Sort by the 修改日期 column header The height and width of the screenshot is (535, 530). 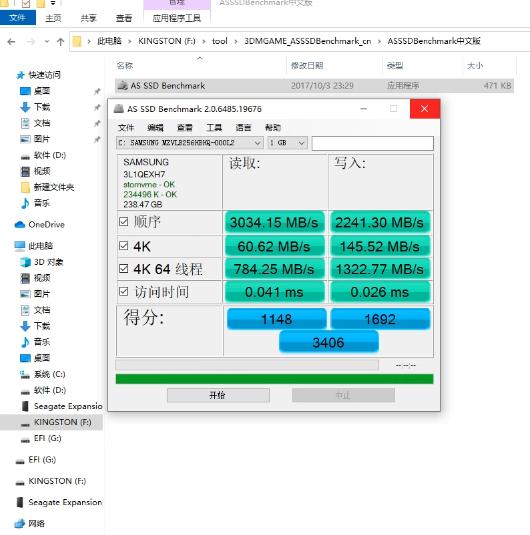(x=306, y=66)
